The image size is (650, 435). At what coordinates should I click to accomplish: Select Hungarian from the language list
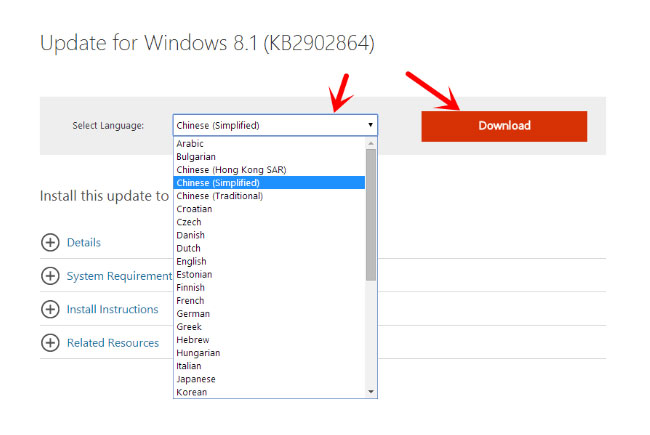coord(269,352)
